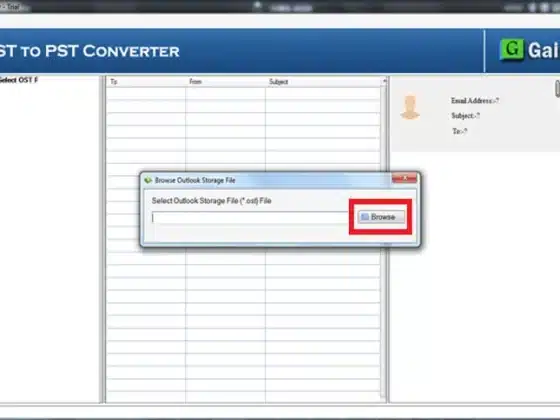Click the 'Subject:-?' label in preview pane
560x420 pixels.
[x=465, y=116]
